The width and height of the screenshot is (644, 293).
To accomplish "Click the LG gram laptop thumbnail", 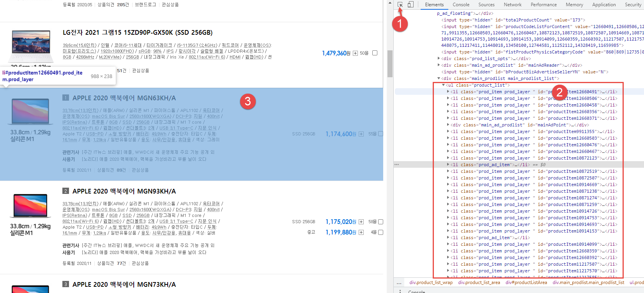I will tap(30, 47).
